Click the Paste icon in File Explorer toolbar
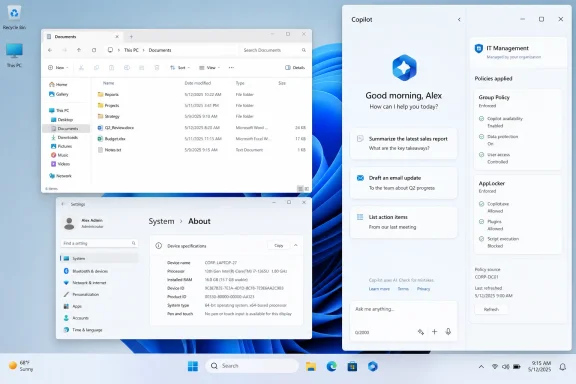 [111, 68]
